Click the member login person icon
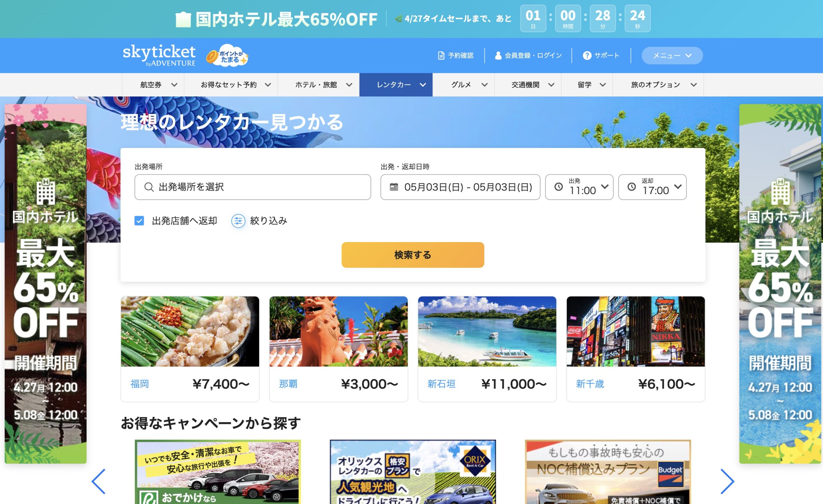This screenshot has width=823, height=504. tap(498, 55)
